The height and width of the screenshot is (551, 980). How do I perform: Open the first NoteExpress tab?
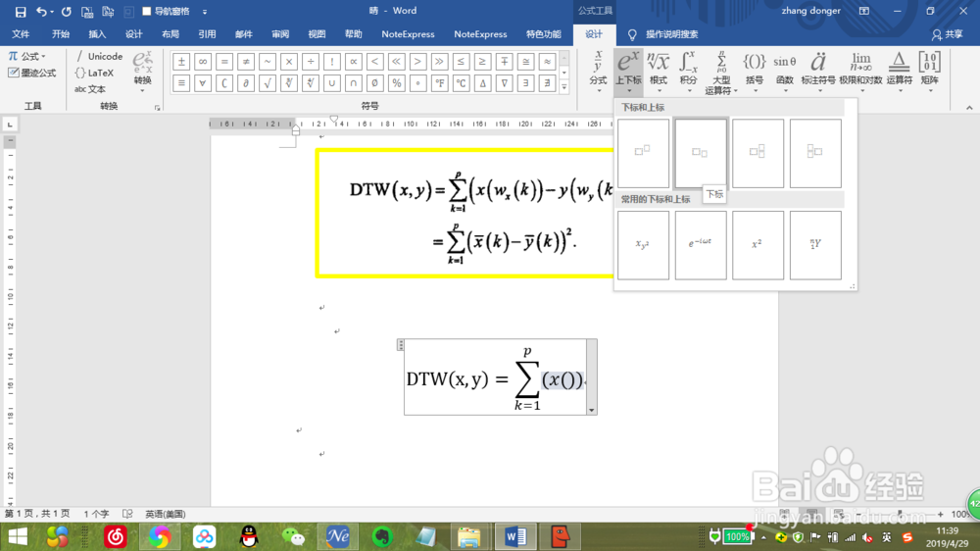pos(408,34)
